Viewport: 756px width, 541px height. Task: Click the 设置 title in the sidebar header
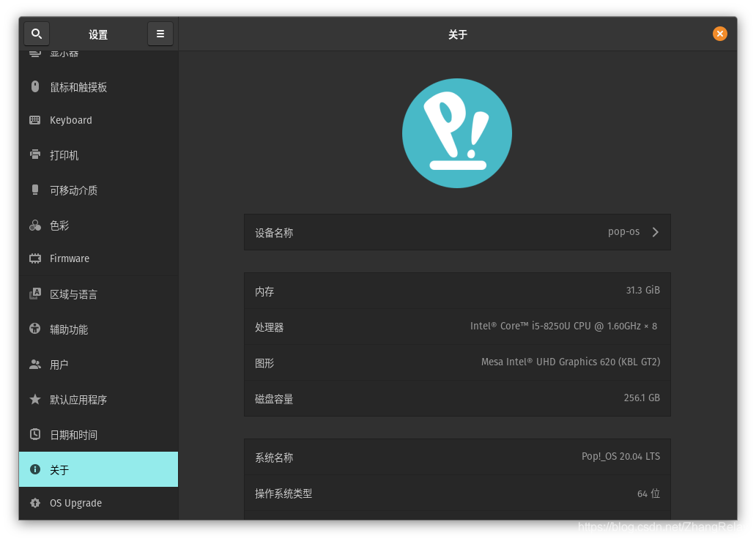[98, 34]
